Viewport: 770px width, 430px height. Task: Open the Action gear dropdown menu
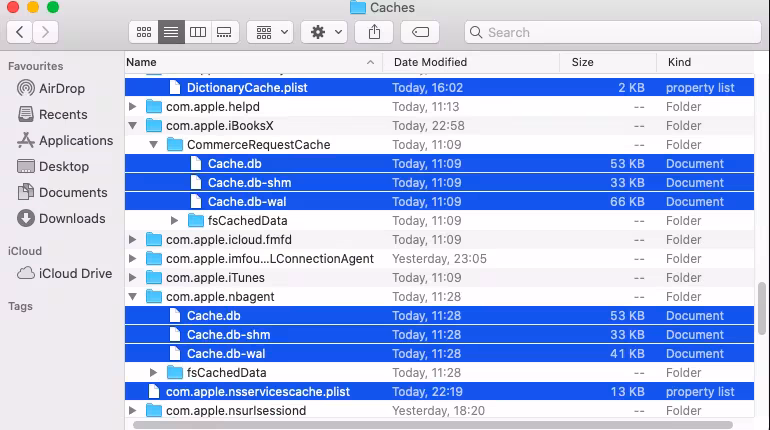tap(324, 32)
